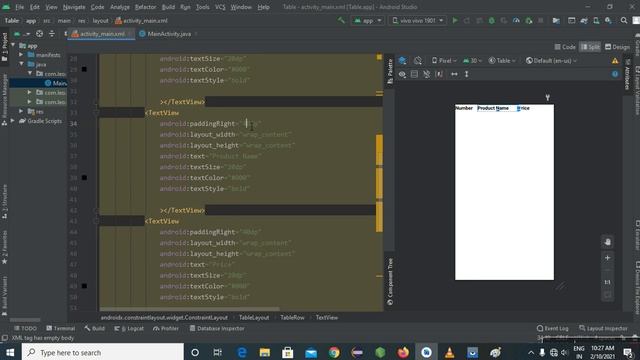
Task: Toggle breakpoint marker on line 49
Action: (84, 286)
